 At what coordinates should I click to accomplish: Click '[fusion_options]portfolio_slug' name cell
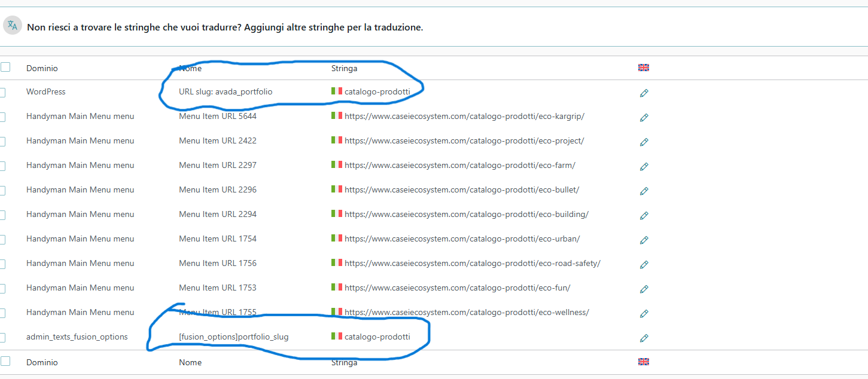coord(234,337)
